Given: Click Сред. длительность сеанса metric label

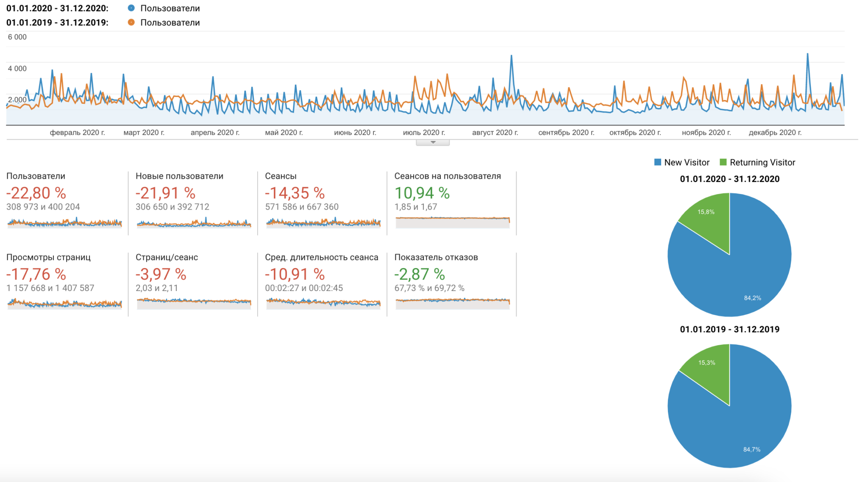Looking at the screenshot, I should (x=321, y=257).
